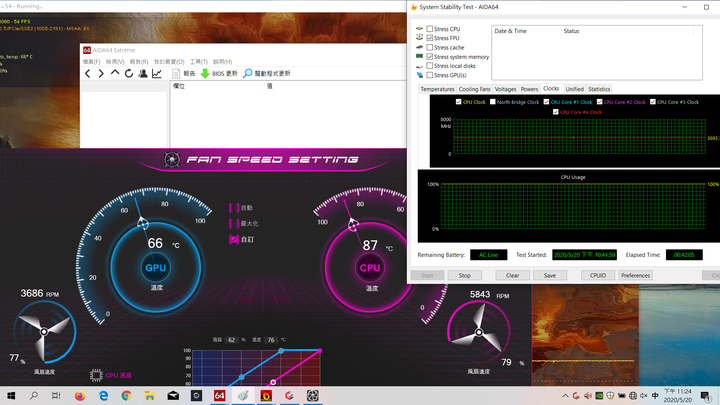Screen dimensions: 720x405
Task: Enable the Stress CPU checkbox
Action: [x=430, y=29]
